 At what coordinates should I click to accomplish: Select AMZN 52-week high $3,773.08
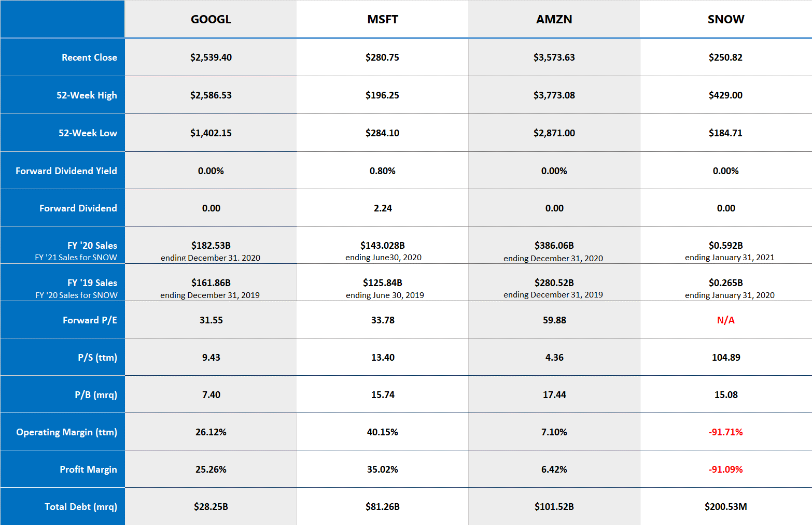click(x=554, y=95)
